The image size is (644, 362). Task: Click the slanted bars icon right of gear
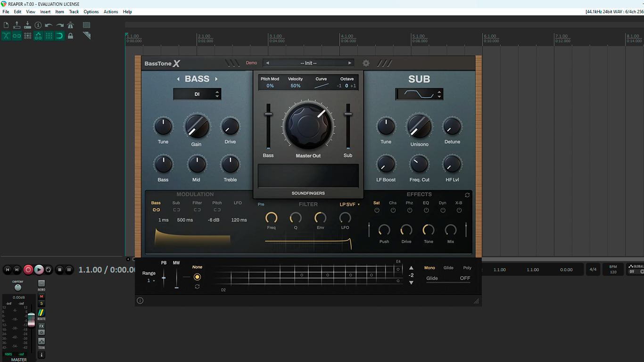coord(384,63)
